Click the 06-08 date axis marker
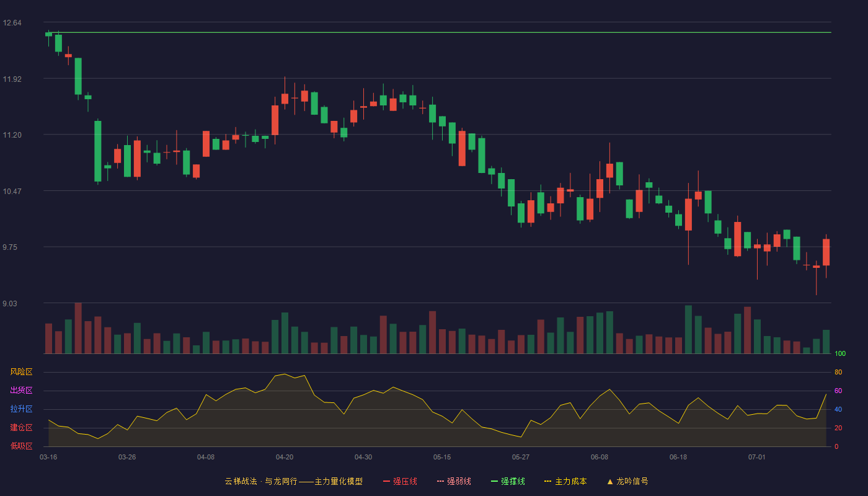868x496 pixels. click(600, 457)
